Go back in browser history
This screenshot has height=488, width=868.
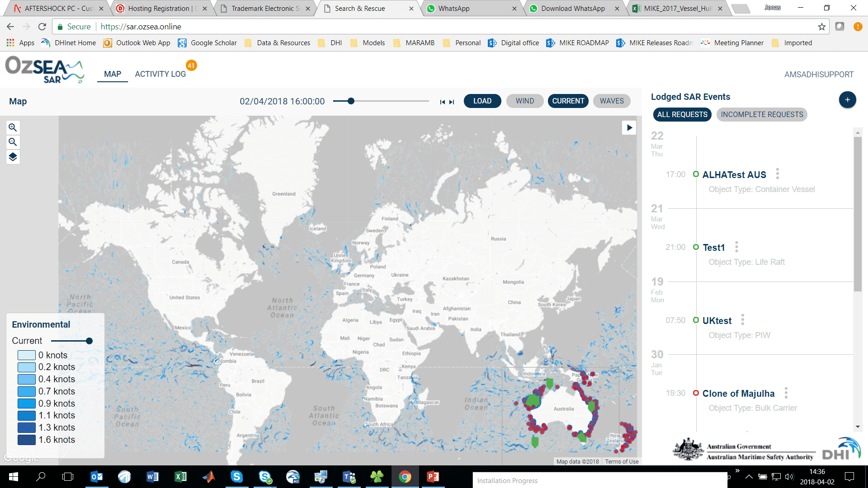(x=10, y=27)
